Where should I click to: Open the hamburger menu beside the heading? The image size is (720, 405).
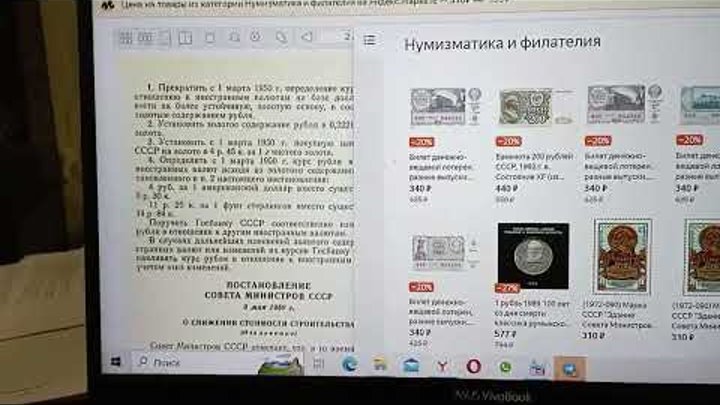[370, 40]
